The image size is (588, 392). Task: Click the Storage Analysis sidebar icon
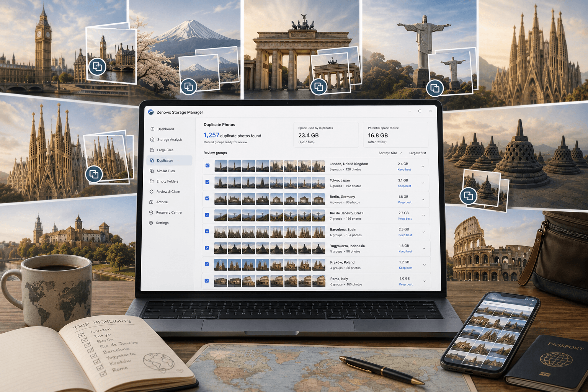coord(152,140)
